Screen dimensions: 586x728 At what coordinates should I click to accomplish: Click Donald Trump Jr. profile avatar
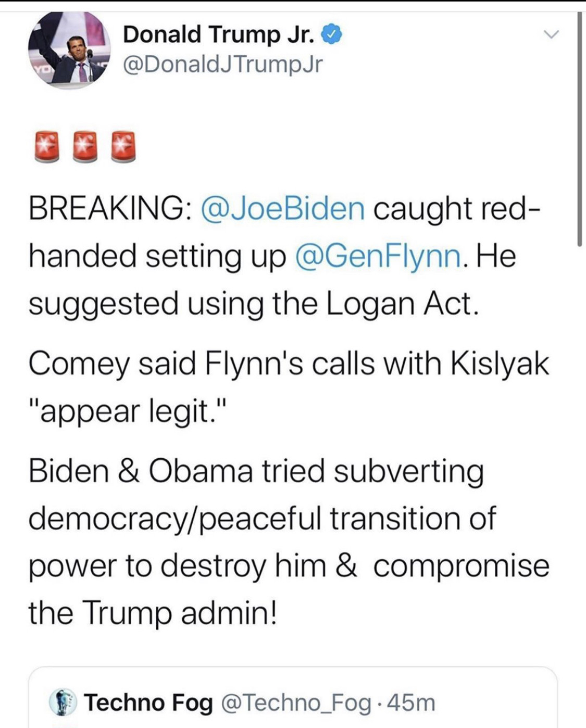pos(69,49)
